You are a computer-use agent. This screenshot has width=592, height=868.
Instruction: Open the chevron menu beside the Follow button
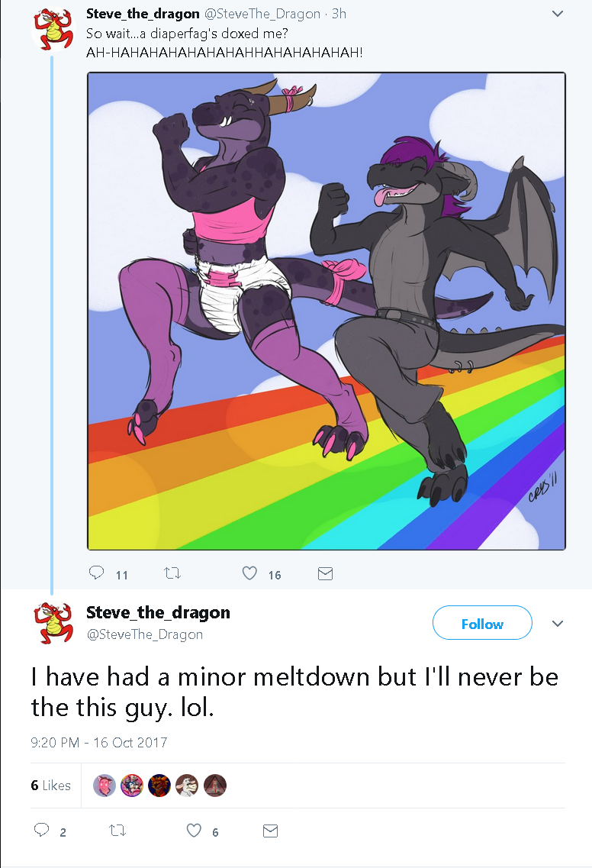[x=558, y=623]
